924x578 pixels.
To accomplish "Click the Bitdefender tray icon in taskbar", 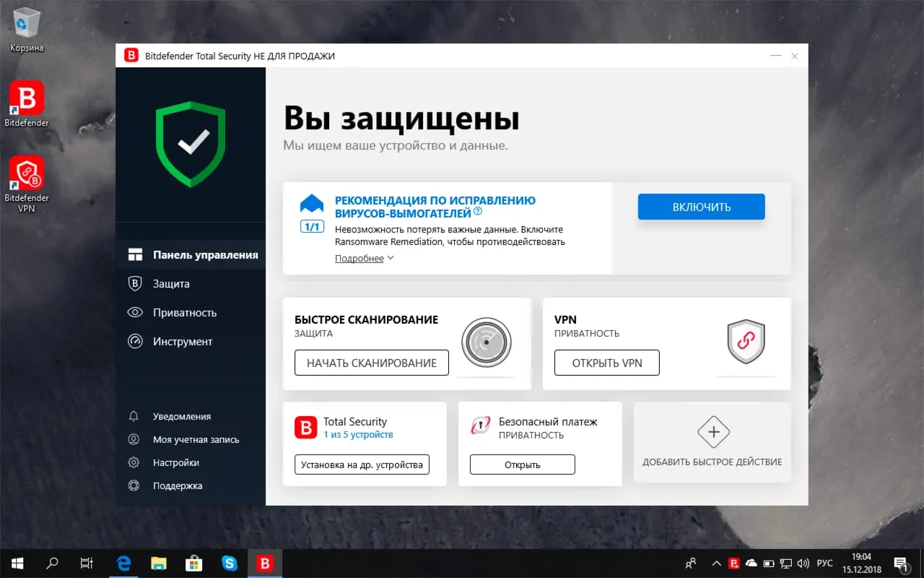I will (x=733, y=563).
